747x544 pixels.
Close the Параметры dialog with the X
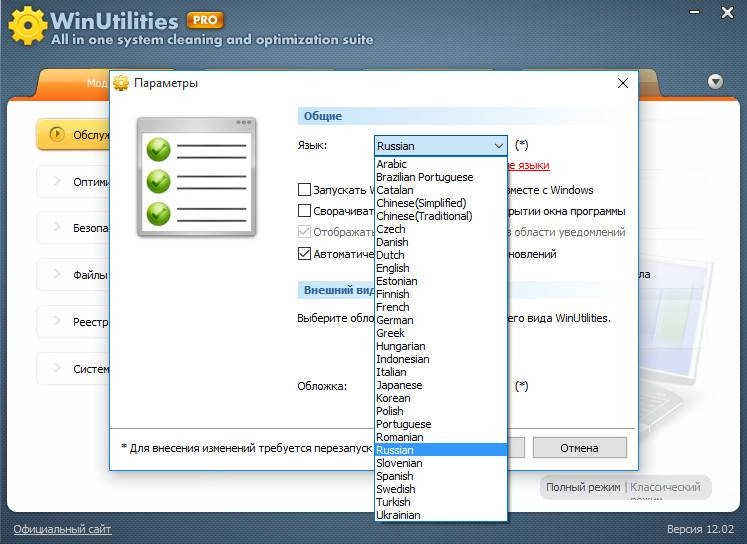(x=623, y=83)
